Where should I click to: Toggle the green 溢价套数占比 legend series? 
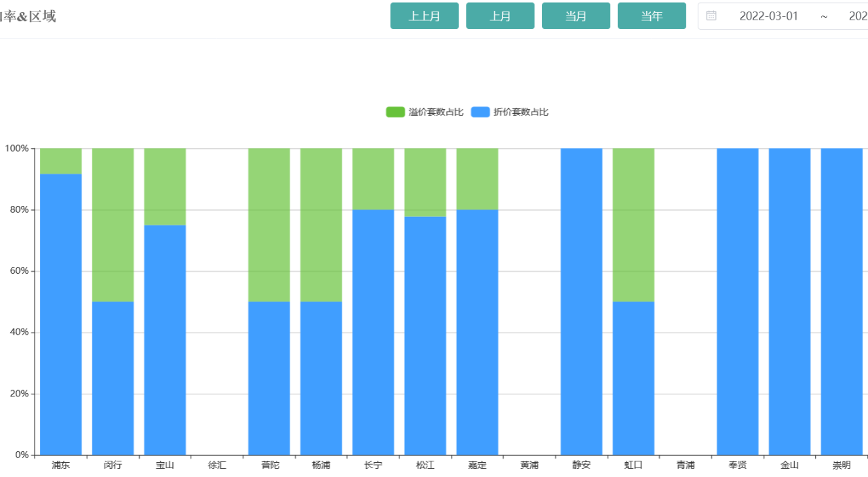tap(425, 112)
